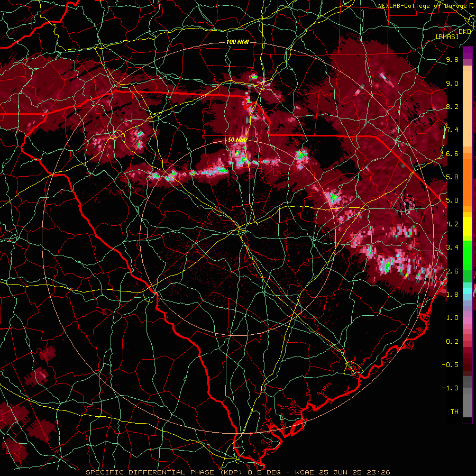Screen dimensions: 476x476
Task: Click the pink band near scale value 1.0
Action: (467, 321)
